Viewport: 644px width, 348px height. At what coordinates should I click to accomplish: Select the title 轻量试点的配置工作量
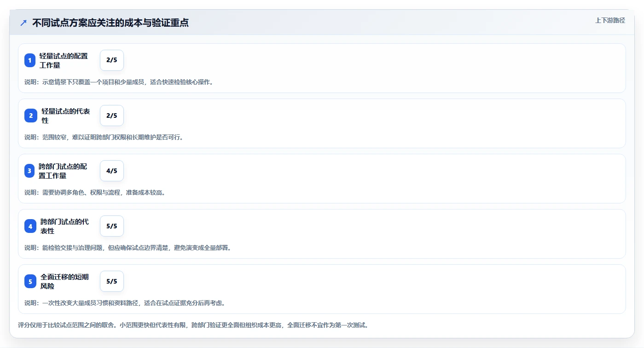pos(64,60)
